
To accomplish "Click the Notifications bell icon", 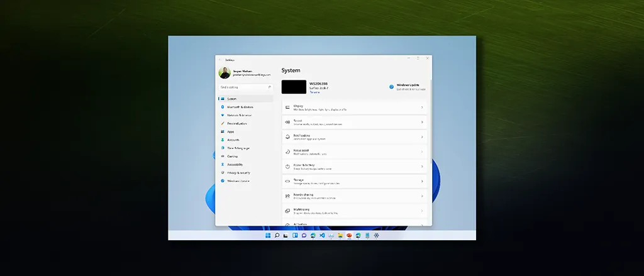I will click(x=287, y=137).
